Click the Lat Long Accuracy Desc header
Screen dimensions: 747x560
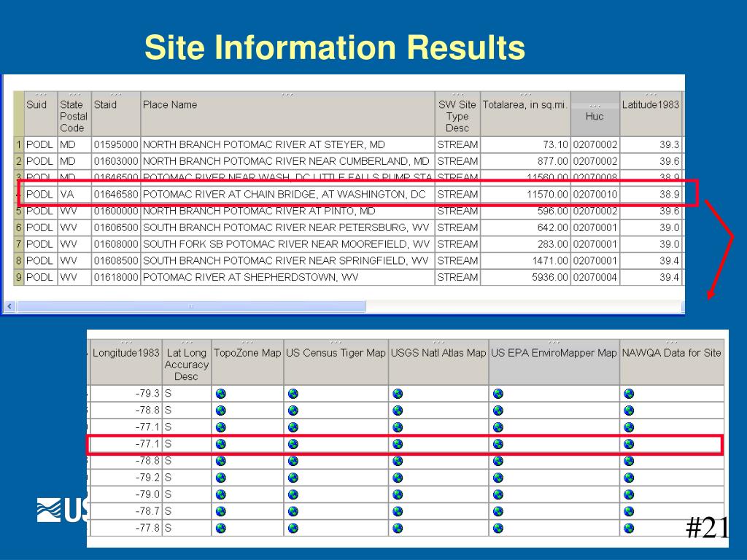tap(187, 362)
